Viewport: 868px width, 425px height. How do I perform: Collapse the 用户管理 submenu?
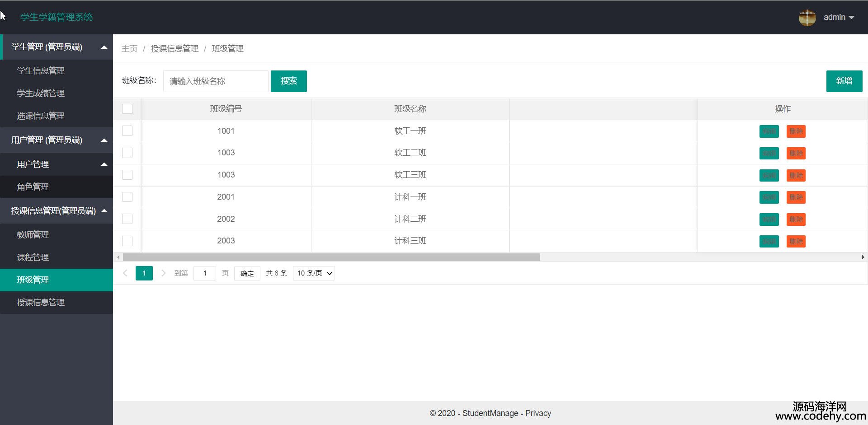[x=57, y=164]
